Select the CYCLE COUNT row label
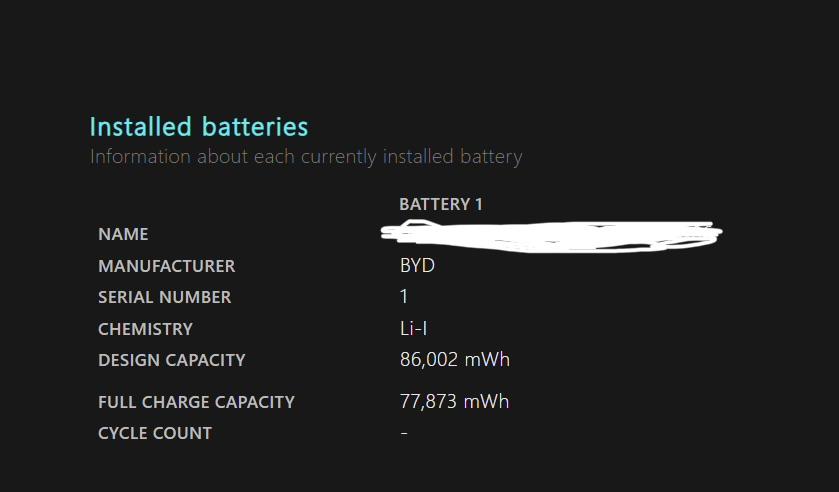 click(155, 433)
